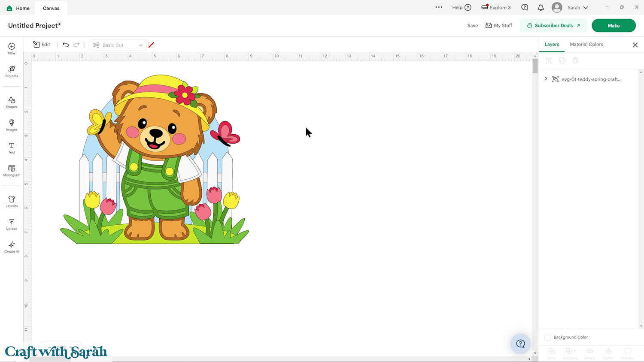The width and height of the screenshot is (644, 362).
Task: Open the Layouts panel
Action: tap(12, 201)
